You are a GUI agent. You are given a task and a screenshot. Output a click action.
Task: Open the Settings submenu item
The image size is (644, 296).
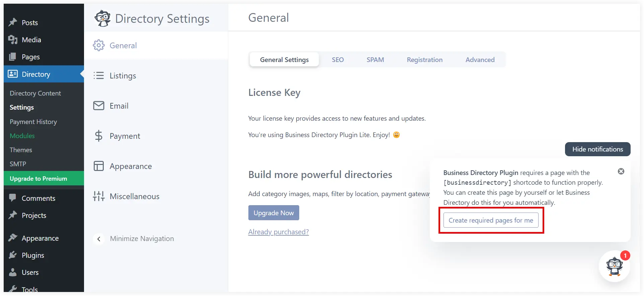[x=22, y=107]
